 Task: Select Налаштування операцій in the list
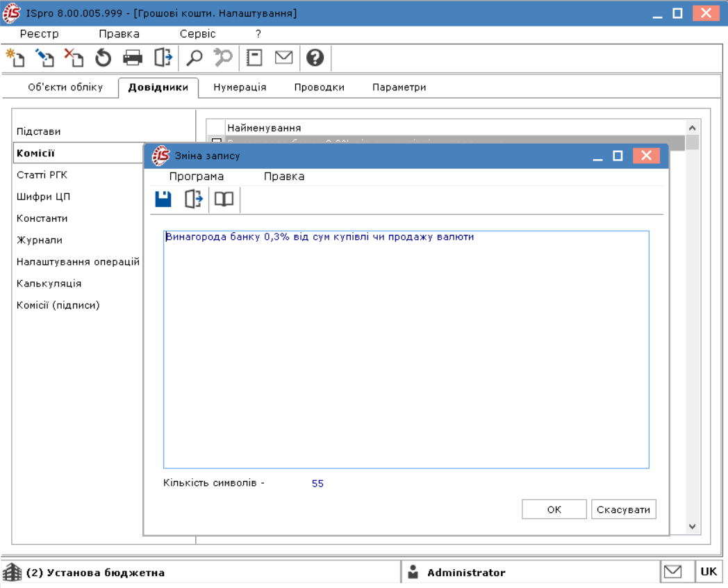(78, 262)
